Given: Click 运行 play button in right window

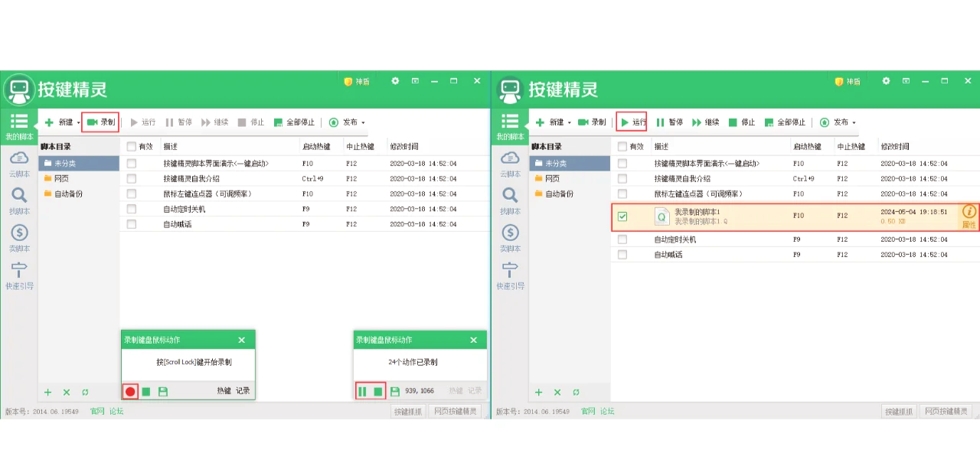Looking at the screenshot, I should (632, 122).
